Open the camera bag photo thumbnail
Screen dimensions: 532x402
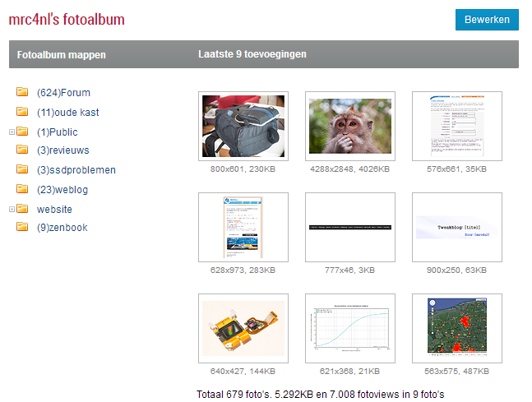pyautogui.click(x=243, y=126)
